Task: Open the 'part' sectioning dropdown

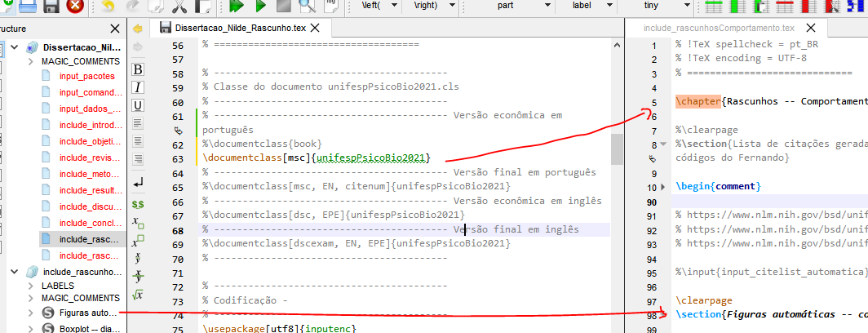Action: tap(547, 4)
